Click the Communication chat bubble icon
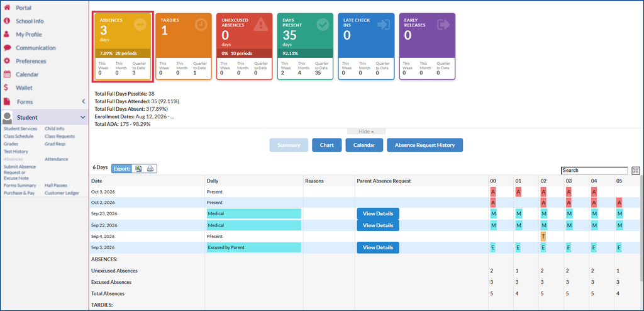The height and width of the screenshot is (311, 644). (x=6, y=48)
